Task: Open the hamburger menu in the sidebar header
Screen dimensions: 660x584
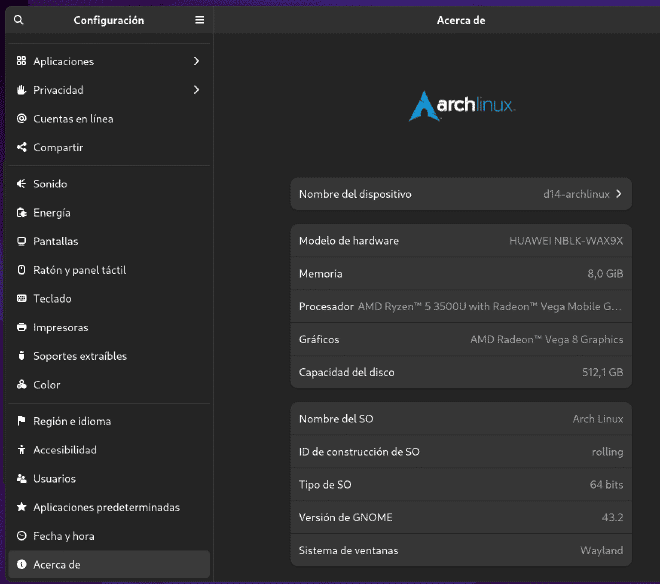Action: [200, 20]
